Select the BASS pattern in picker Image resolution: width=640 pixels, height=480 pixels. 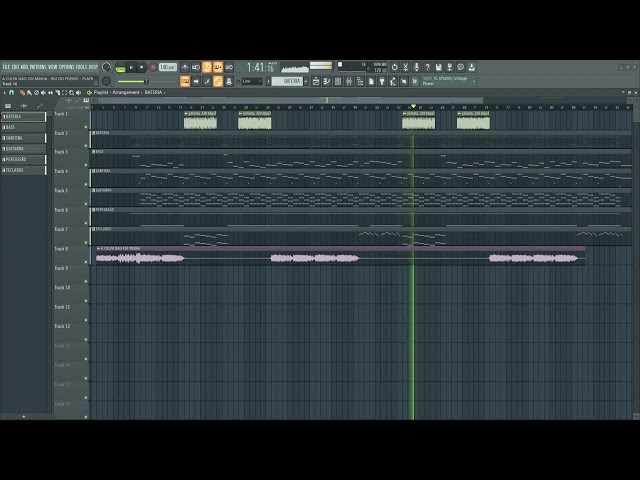[24, 127]
